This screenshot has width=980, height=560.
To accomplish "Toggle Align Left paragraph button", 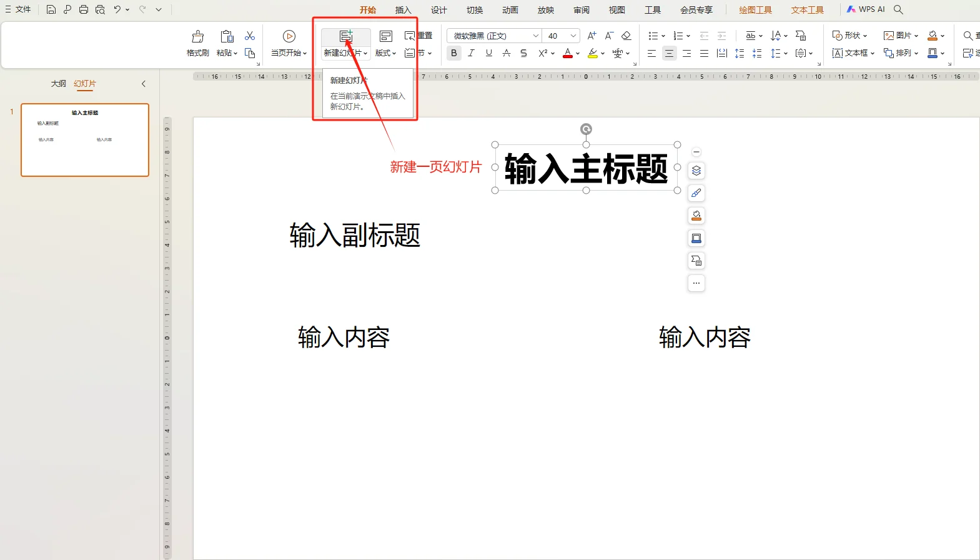I will (651, 53).
